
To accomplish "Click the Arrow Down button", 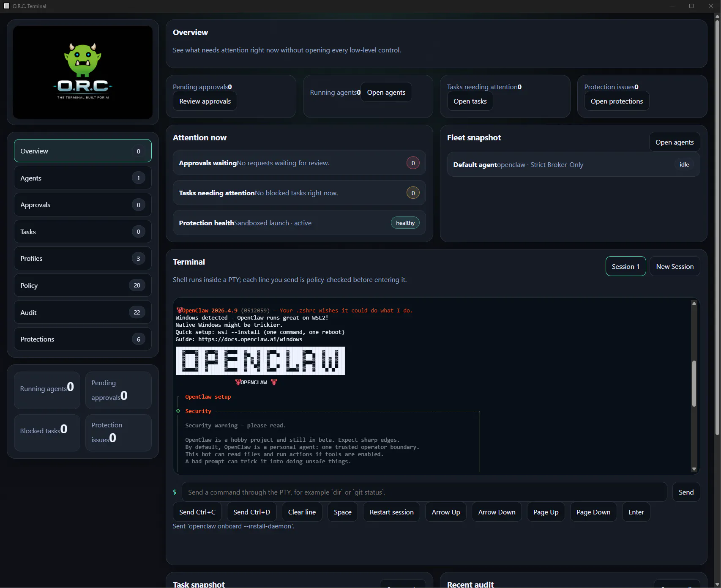I will coord(497,512).
